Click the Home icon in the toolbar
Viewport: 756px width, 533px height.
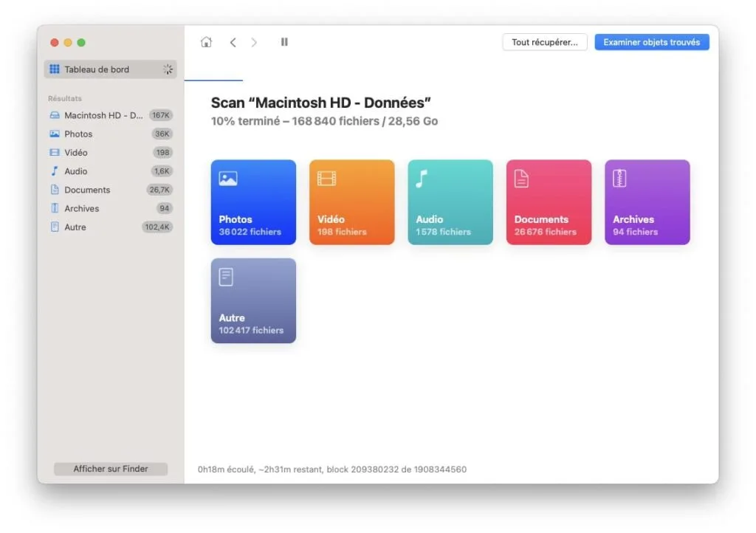[x=206, y=42]
